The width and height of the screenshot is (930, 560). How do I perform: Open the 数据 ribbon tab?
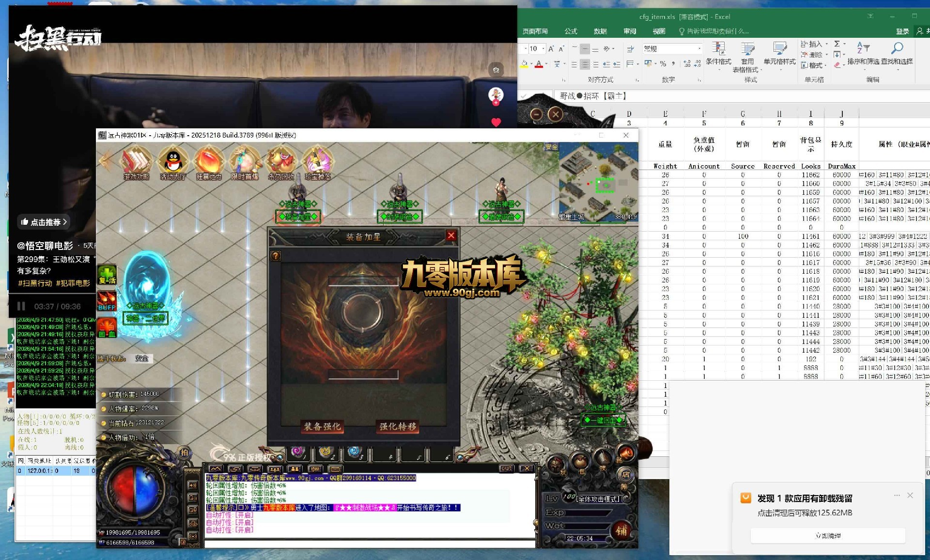(600, 31)
